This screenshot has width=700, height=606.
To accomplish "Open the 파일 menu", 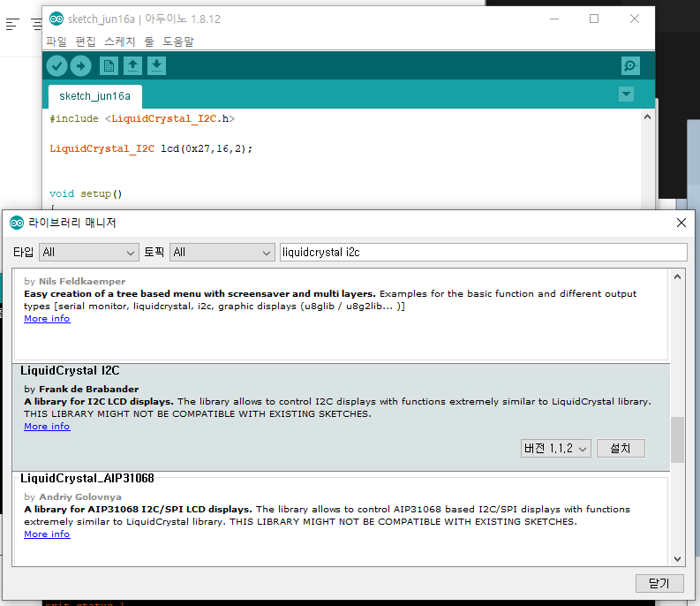I will coord(56,42).
